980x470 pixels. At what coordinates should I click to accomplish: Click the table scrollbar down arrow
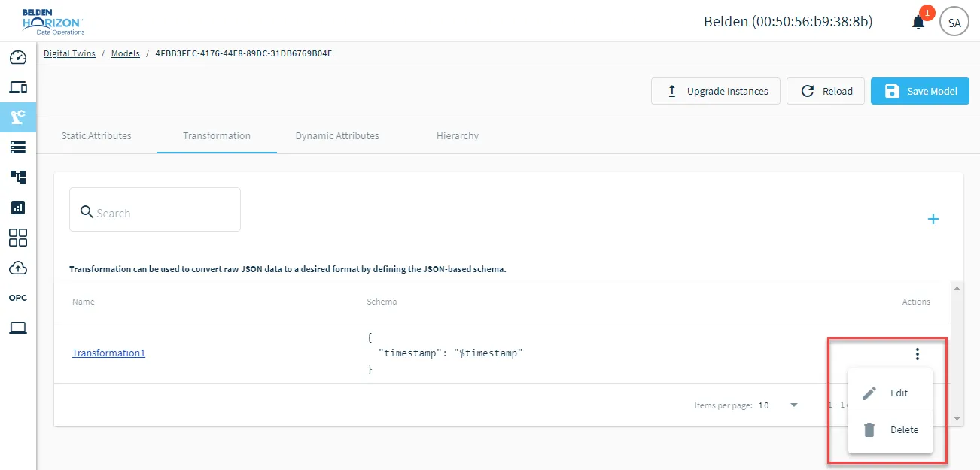click(957, 419)
